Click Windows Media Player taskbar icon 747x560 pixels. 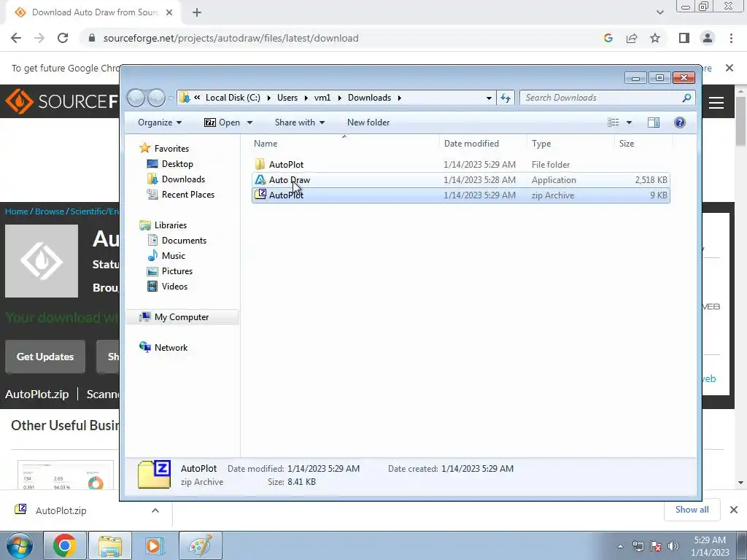pos(155,545)
